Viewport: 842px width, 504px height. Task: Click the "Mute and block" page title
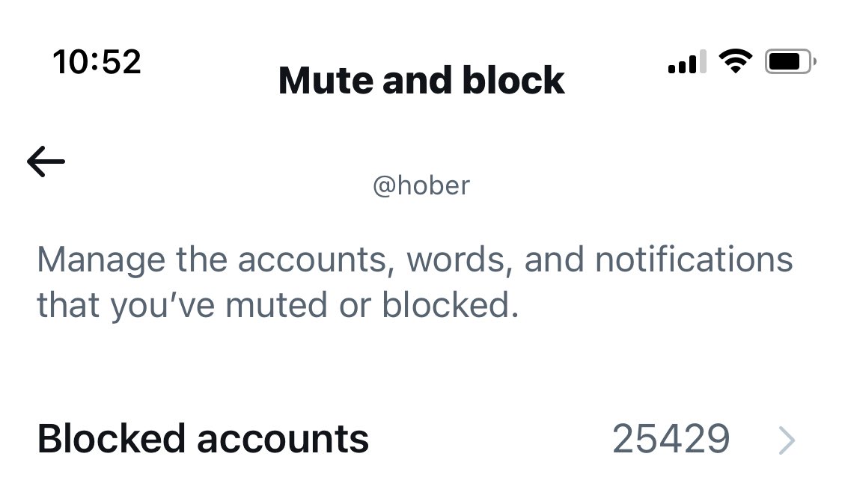421,81
